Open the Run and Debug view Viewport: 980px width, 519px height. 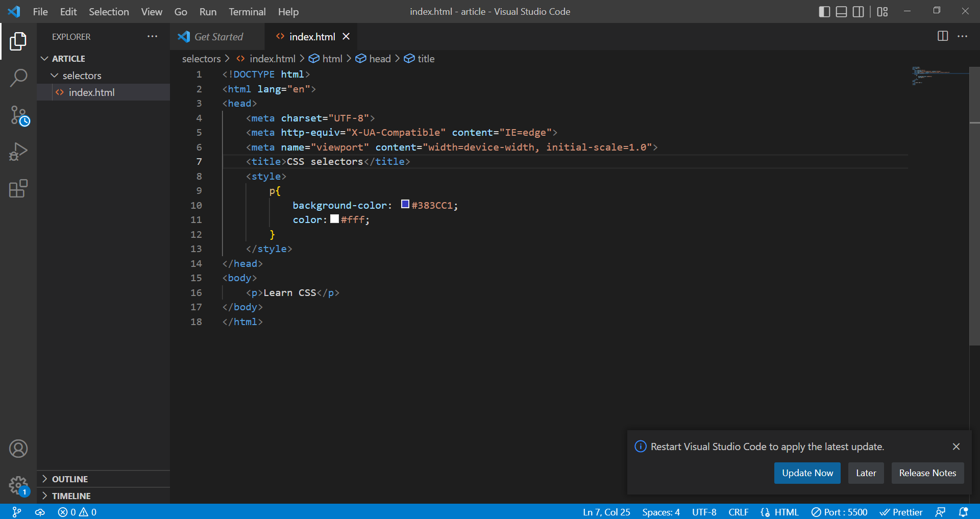pos(18,152)
